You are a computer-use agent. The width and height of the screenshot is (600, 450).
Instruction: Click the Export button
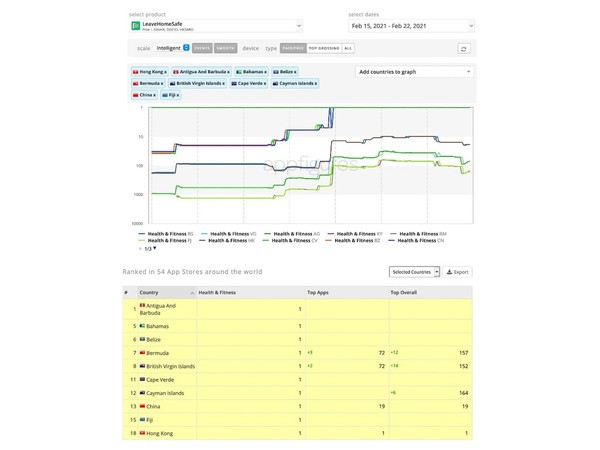(457, 272)
